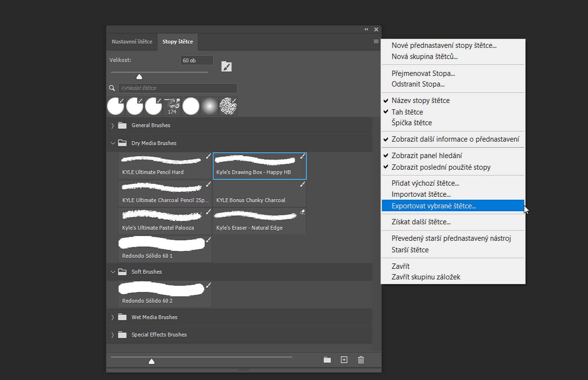588x380 pixels.
Task: Toggle brush settings panel icon beside size
Action: [x=226, y=67]
